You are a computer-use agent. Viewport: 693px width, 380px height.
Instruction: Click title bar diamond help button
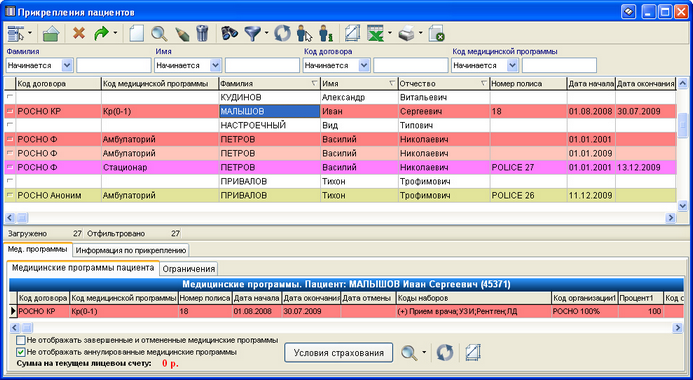coord(628,11)
